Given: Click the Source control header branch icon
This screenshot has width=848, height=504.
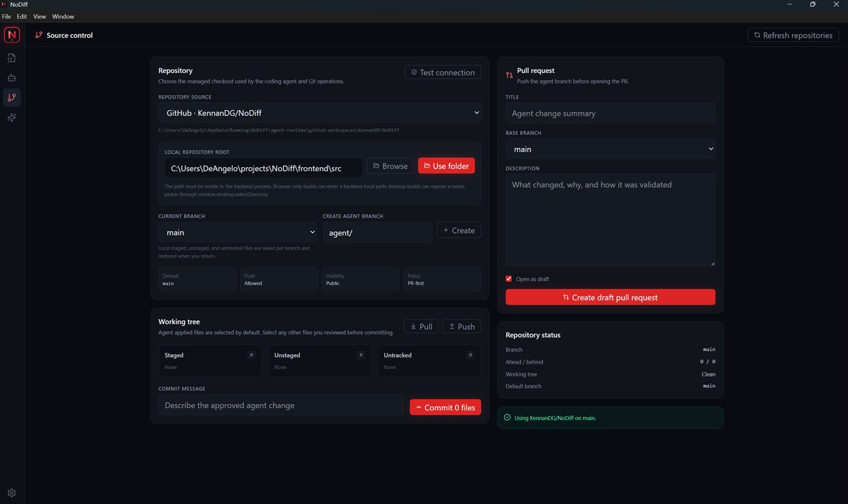Looking at the screenshot, I should click(39, 35).
